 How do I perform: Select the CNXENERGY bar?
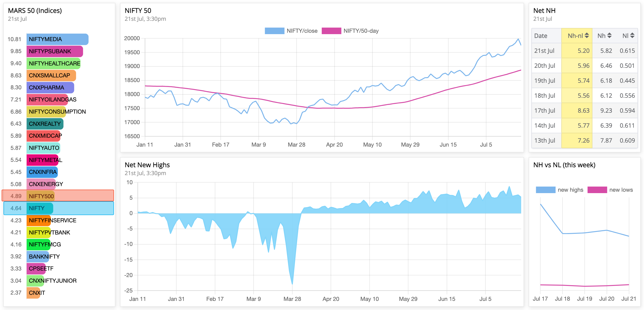[41, 184]
